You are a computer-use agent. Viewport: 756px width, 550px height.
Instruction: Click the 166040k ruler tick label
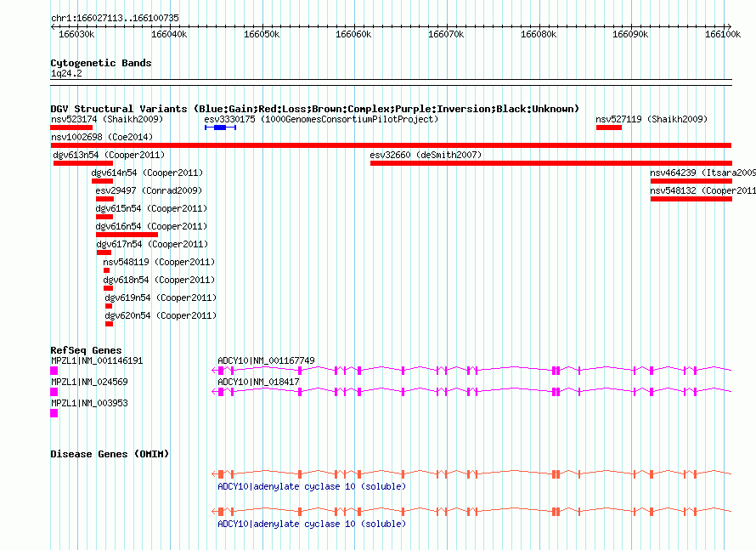pos(169,34)
